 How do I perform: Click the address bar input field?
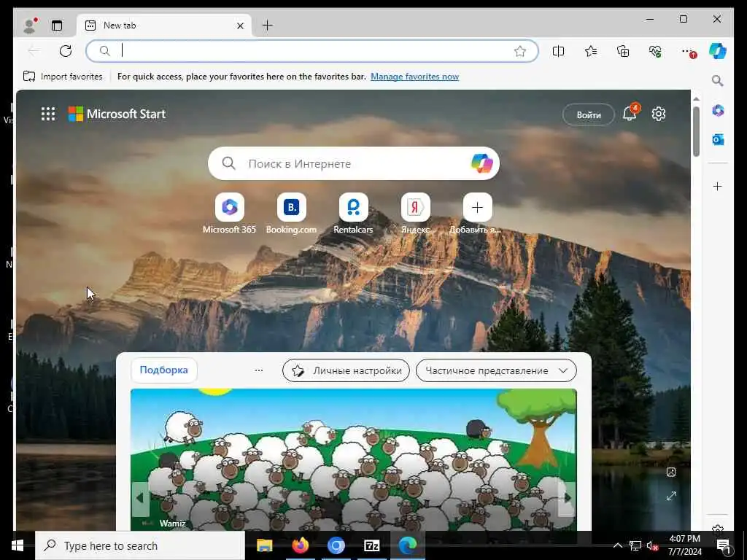coord(312,51)
